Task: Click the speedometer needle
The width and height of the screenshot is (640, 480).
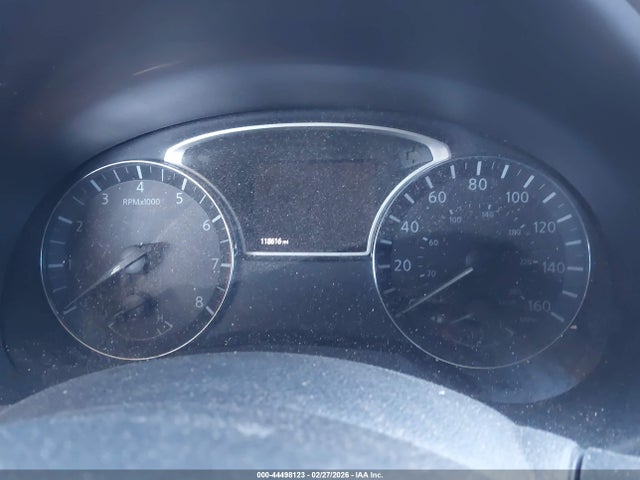Action: click(x=434, y=291)
